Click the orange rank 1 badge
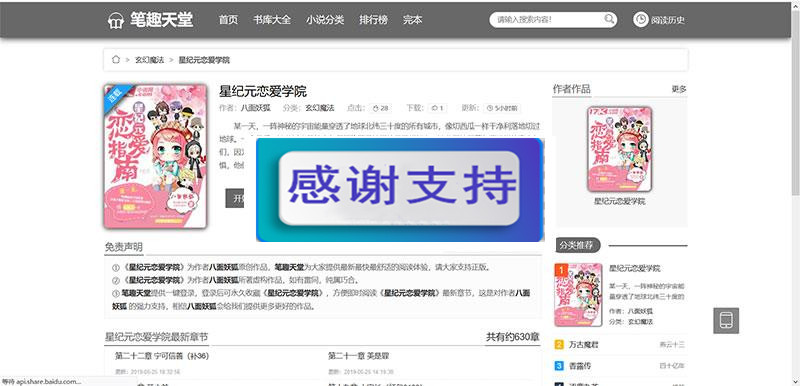The width and height of the screenshot is (800, 386). tap(561, 270)
